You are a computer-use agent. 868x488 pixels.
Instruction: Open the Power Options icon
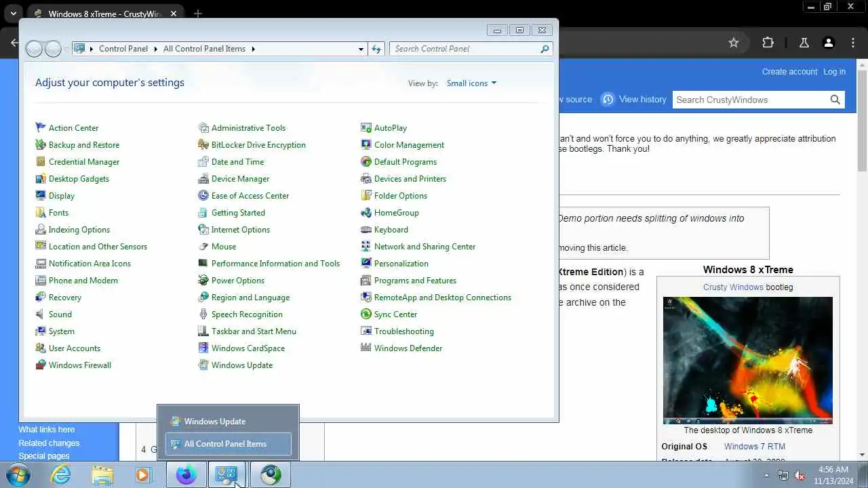click(203, 281)
